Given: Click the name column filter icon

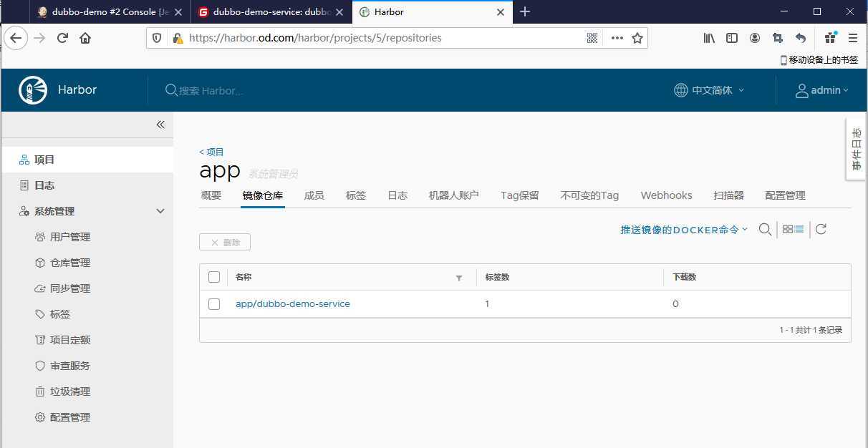Looking at the screenshot, I should [x=459, y=278].
